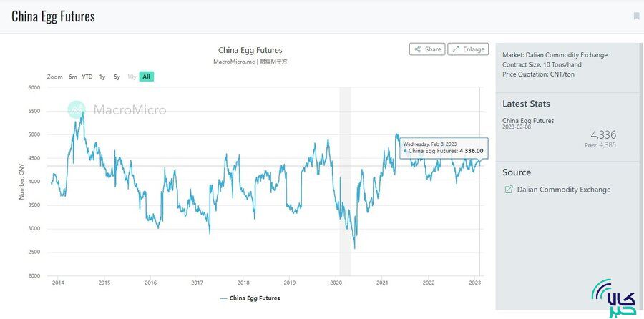This screenshot has height=319, width=644.
Task: Toggle the highlighted All zoom range
Action: [x=146, y=77]
